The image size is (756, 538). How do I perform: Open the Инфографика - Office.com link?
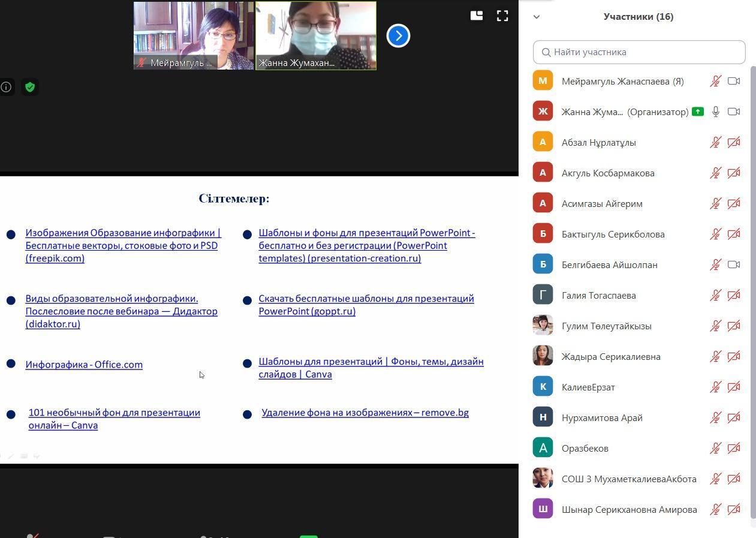point(84,364)
